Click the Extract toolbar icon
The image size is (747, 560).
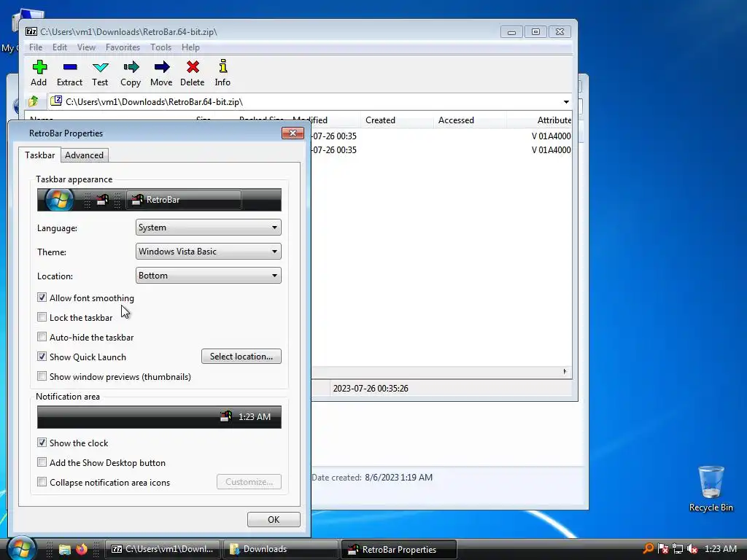pos(69,73)
